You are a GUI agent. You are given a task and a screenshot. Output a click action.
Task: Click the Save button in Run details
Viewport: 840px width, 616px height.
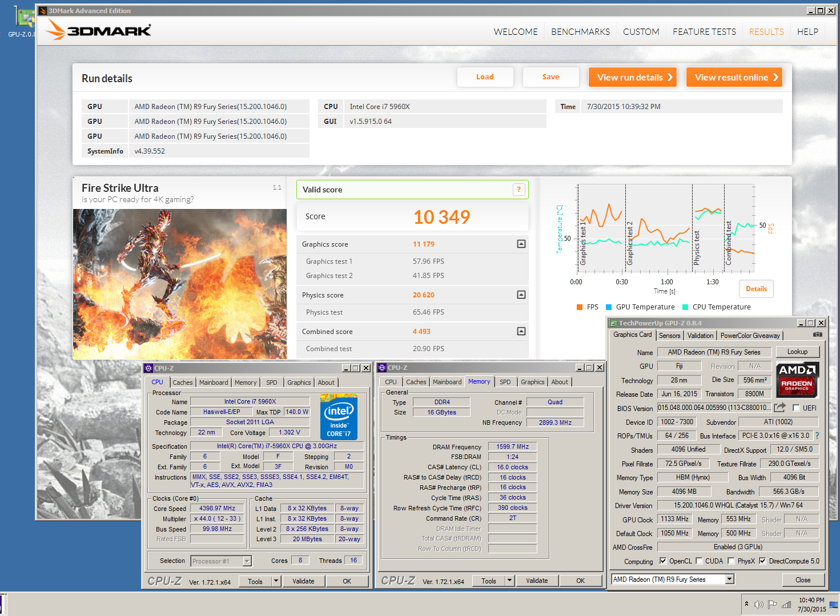coord(550,77)
